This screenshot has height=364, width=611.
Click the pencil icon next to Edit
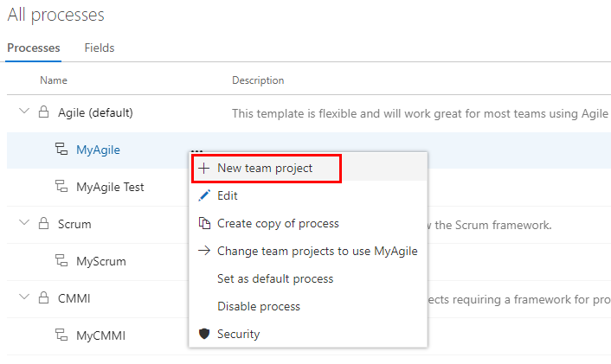(204, 196)
